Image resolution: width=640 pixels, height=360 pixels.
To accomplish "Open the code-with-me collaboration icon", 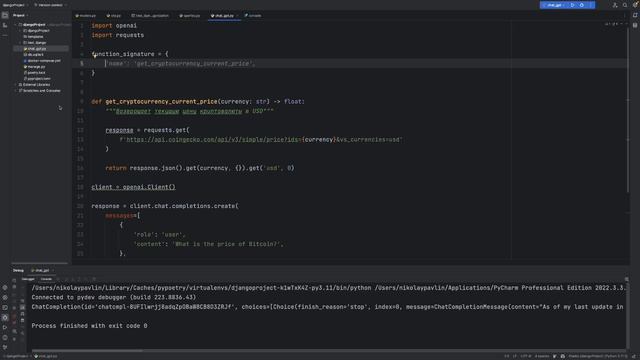I will 615,5.
